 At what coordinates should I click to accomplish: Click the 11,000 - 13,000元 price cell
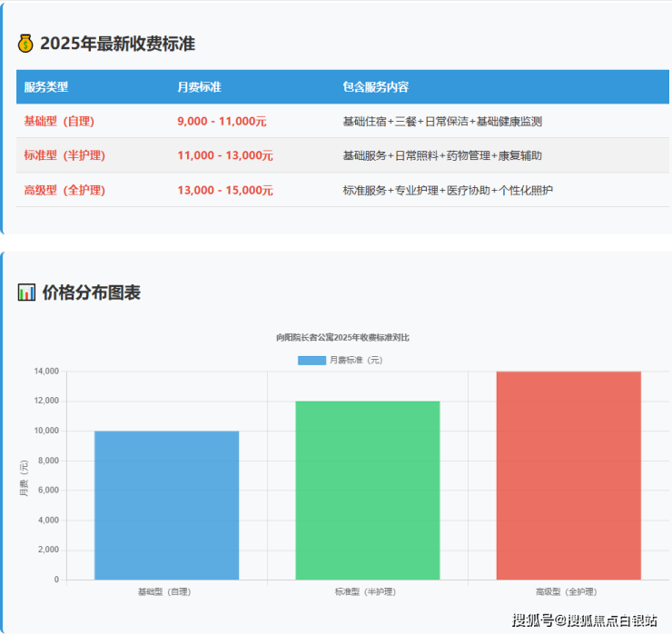tap(225, 155)
